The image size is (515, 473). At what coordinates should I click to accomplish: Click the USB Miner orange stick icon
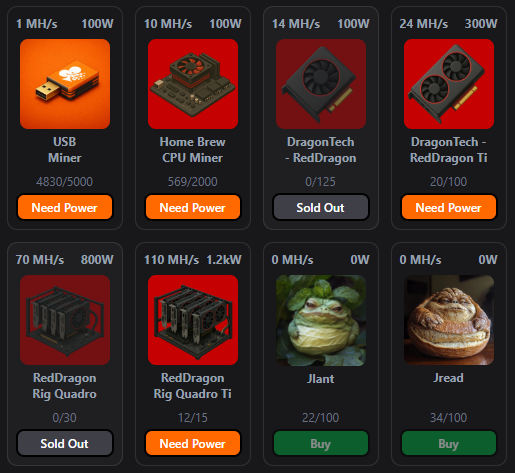pos(65,84)
